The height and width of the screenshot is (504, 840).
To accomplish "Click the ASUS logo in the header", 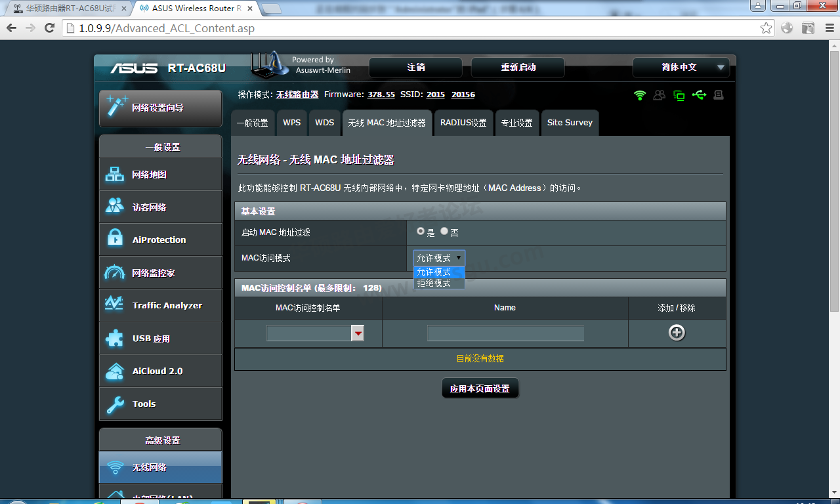I will point(134,68).
